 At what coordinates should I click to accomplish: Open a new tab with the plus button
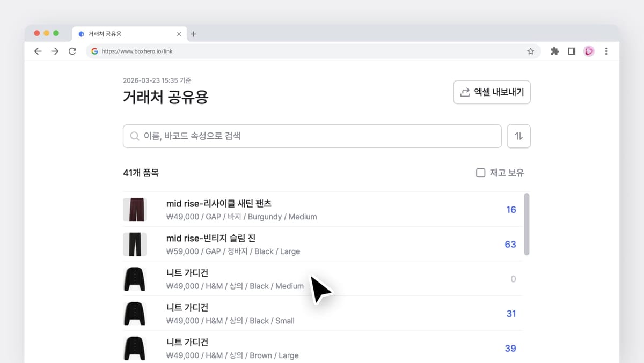194,33
